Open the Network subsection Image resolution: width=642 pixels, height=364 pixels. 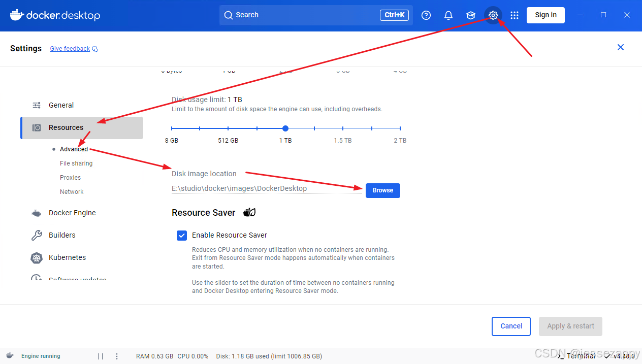click(x=72, y=192)
